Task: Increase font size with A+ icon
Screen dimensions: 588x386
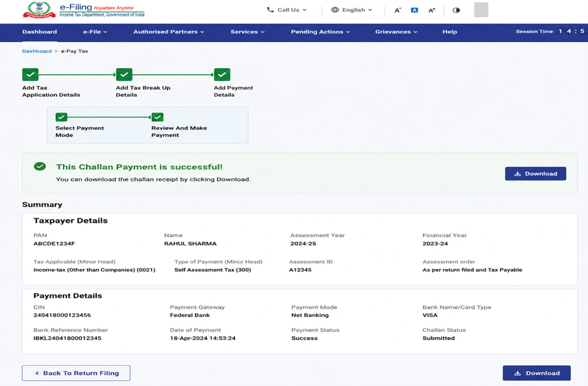Action: 432,10
